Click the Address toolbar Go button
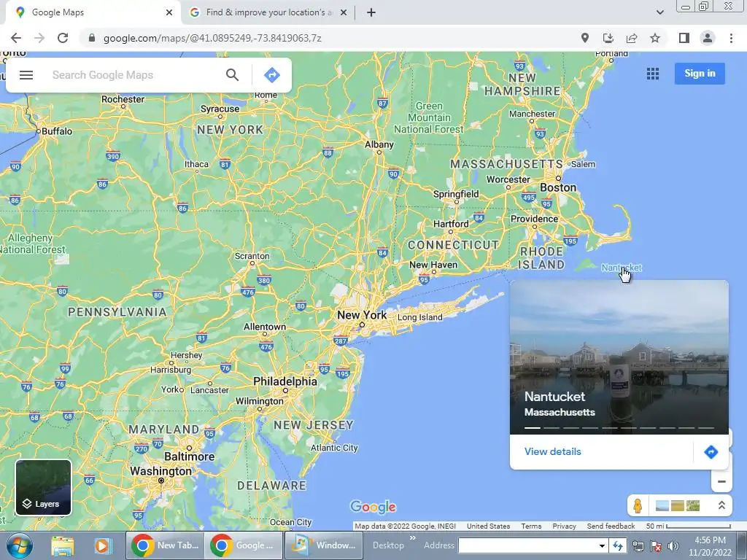Screen dimensions: 747x560 coord(618,545)
